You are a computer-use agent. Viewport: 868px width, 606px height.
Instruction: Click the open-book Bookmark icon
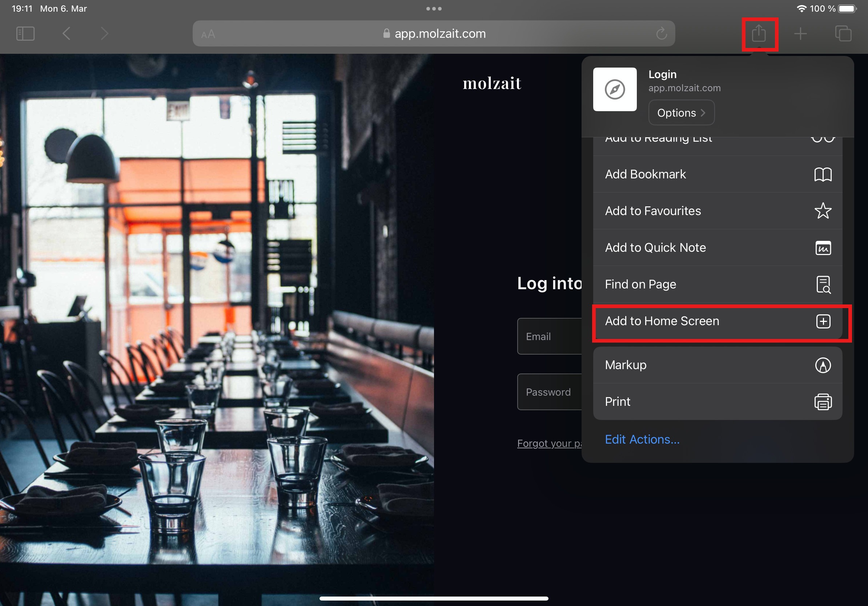click(823, 174)
